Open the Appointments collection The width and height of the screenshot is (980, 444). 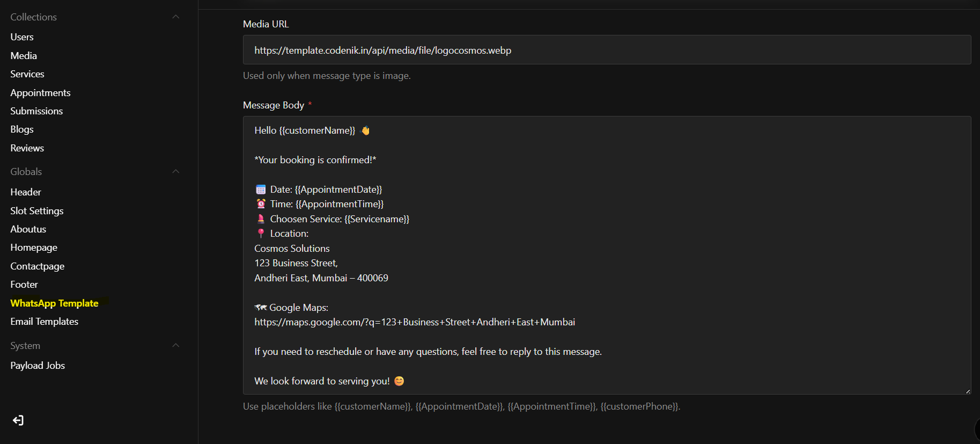(x=40, y=93)
